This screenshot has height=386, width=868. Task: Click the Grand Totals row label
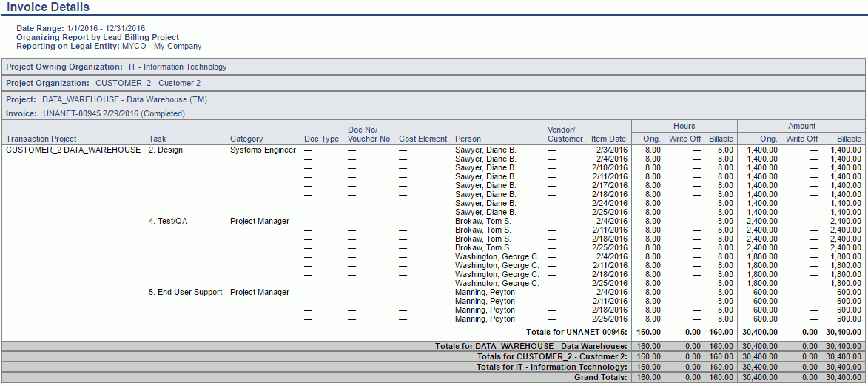pyautogui.click(x=600, y=377)
